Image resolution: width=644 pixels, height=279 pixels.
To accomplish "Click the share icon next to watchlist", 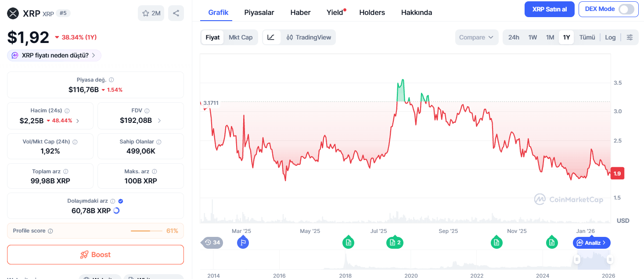I will (x=176, y=13).
